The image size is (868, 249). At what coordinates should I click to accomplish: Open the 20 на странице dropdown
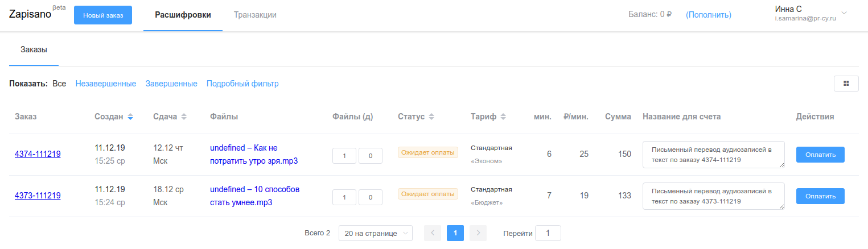(376, 233)
